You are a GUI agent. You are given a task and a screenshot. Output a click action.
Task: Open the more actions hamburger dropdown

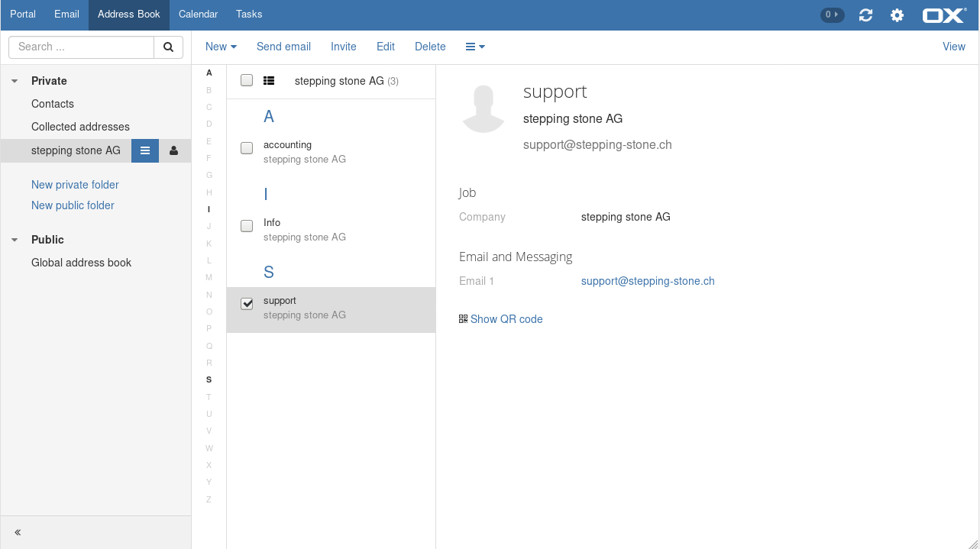[x=475, y=47]
